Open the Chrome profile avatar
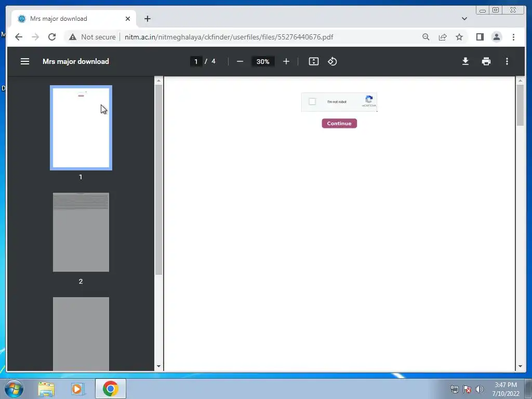 [496, 37]
